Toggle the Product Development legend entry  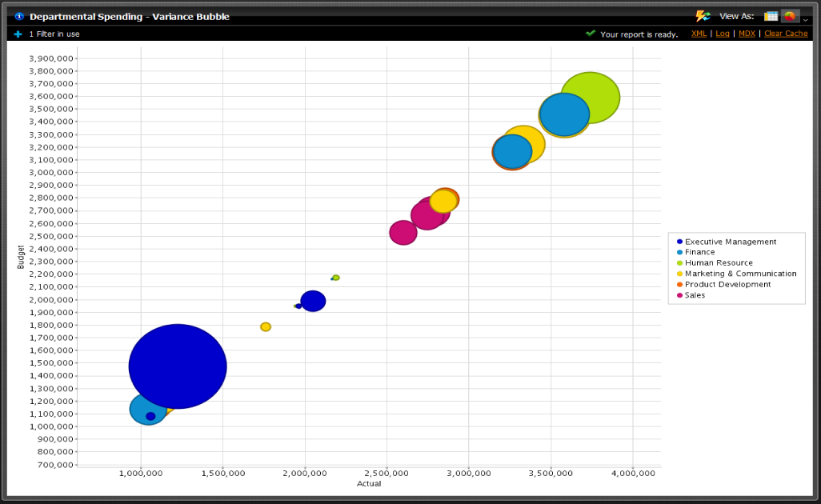click(x=727, y=284)
